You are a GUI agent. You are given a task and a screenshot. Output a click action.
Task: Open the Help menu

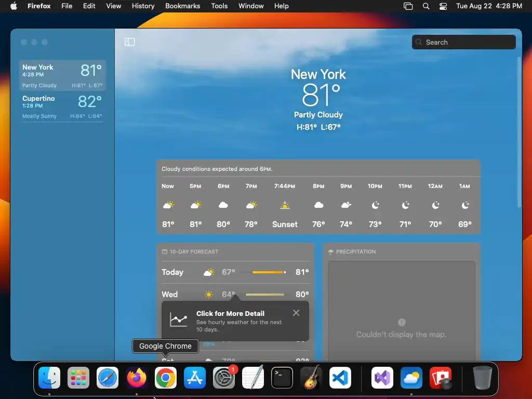[281, 6]
